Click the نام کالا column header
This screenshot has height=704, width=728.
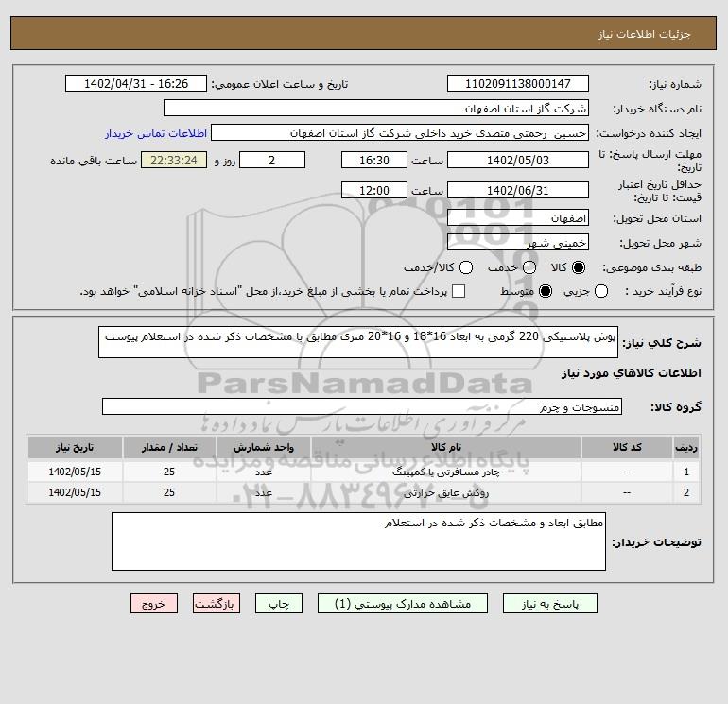(x=445, y=447)
